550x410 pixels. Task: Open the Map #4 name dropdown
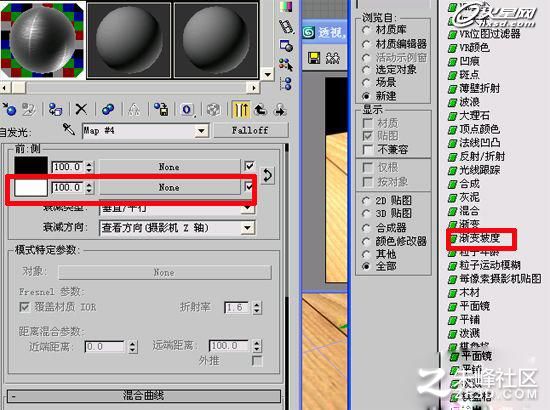pos(201,131)
